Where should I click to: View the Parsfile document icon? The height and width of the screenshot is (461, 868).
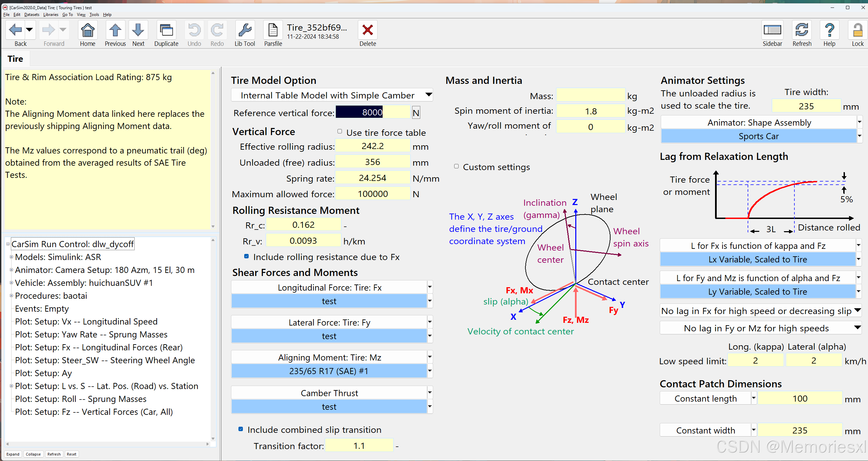click(273, 31)
